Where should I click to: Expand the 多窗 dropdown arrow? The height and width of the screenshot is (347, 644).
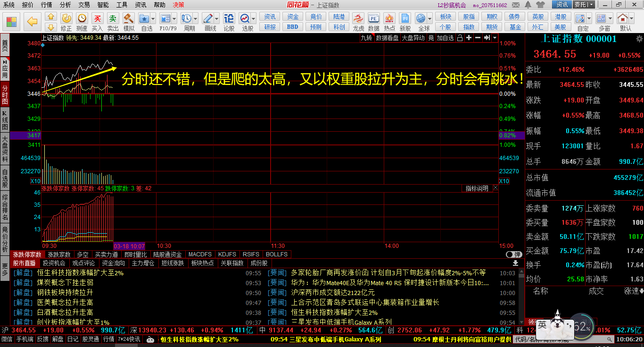tap(611, 19)
